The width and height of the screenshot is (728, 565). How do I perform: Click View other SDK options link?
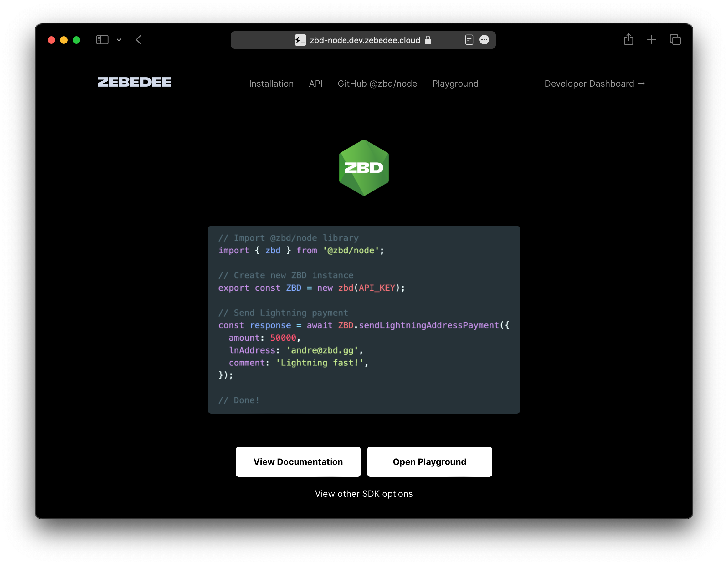pos(364,494)
